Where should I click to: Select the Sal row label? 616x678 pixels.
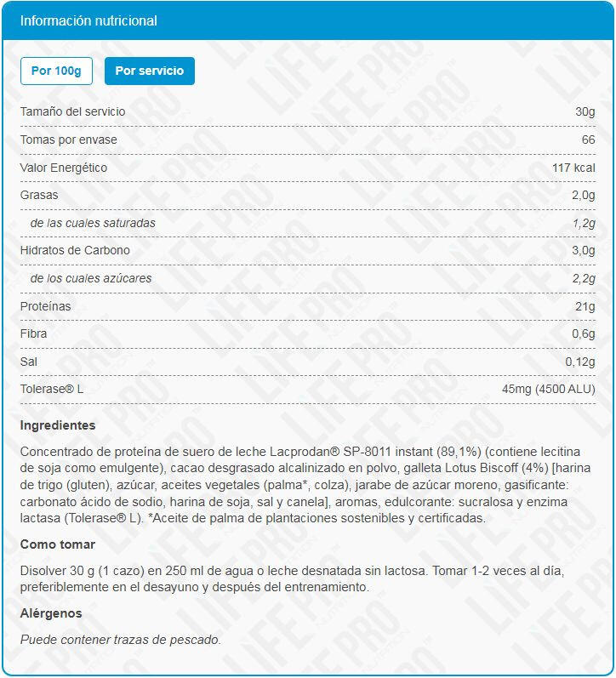(29, 362)
